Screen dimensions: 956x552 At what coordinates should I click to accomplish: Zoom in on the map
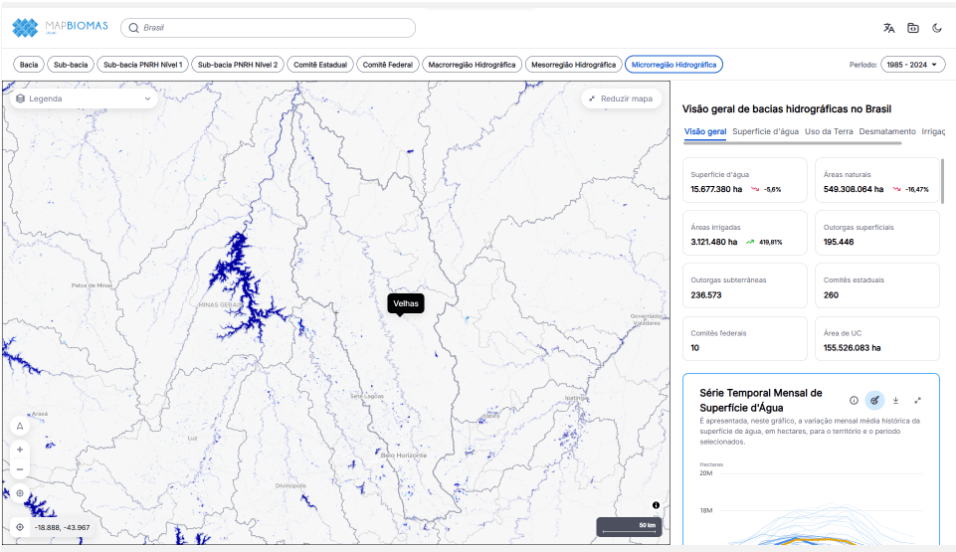click(20, 450)
